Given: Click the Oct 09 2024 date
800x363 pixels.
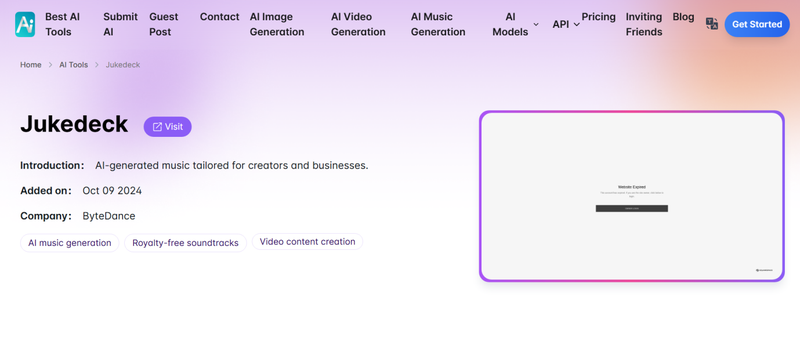Looking at the screenshot, I should [x=112, y=191].
